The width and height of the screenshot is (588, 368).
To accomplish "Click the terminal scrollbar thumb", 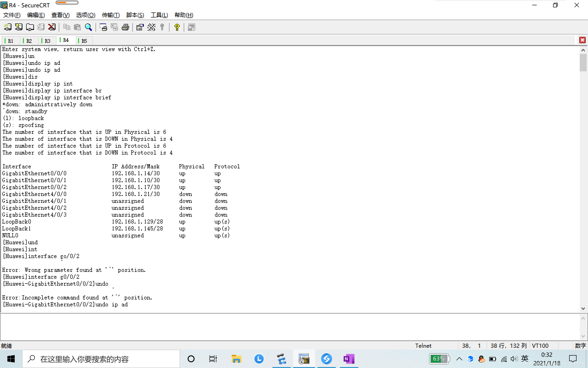I will (583, 63).
